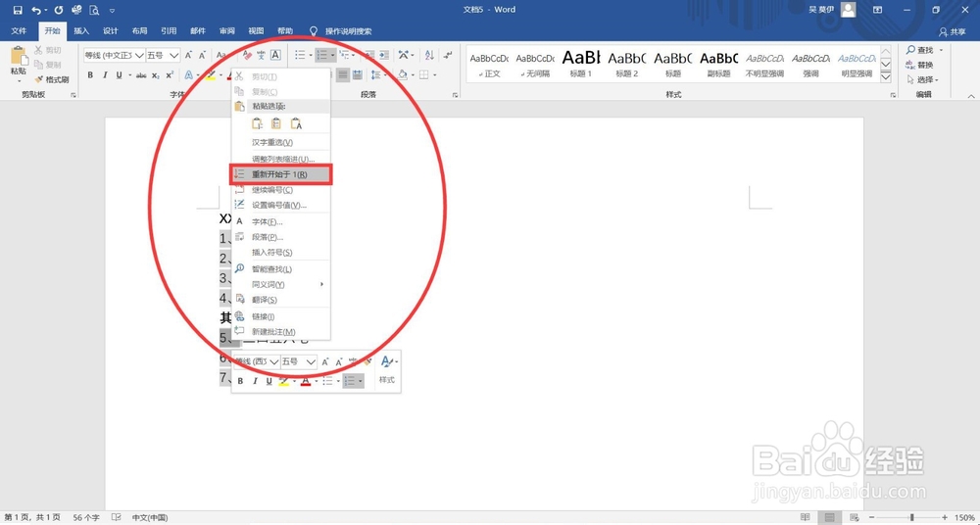The width and height of the screenshot is (980, 525).
Task: Click Set Numbering Value (设置编号值)
Action: tap(280, 205)
